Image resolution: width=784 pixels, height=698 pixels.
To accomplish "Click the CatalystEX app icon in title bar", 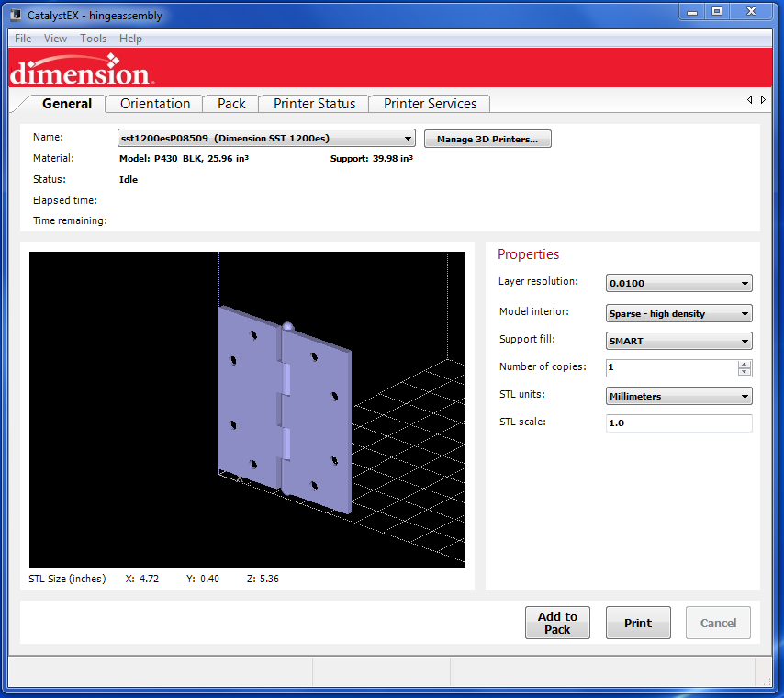I will [x=16, y=15].
